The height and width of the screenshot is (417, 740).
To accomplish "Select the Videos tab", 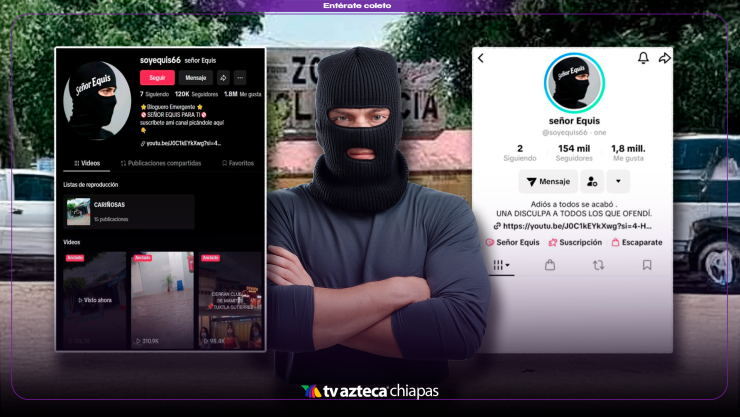I will pos(86,162).
